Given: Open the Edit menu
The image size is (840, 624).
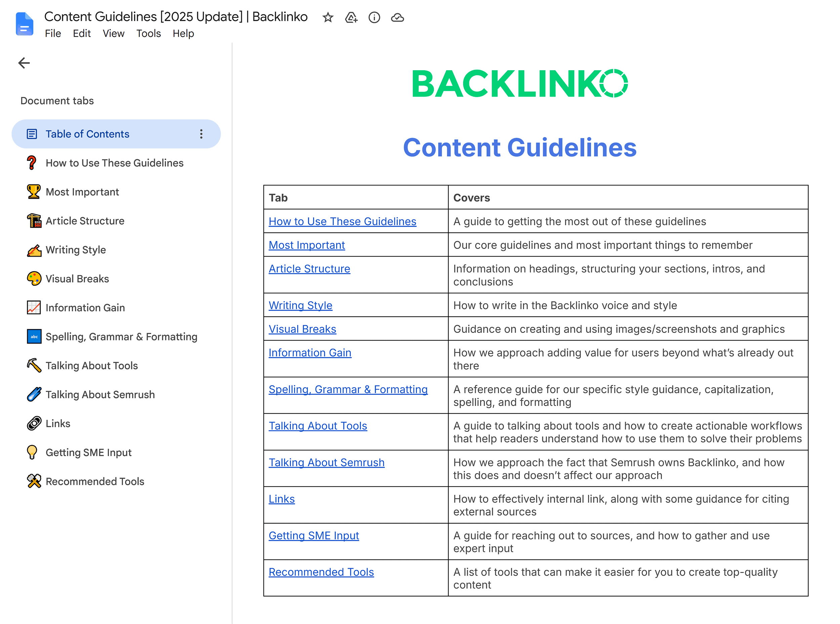Looking at the screenshot, I should [82, 33].
